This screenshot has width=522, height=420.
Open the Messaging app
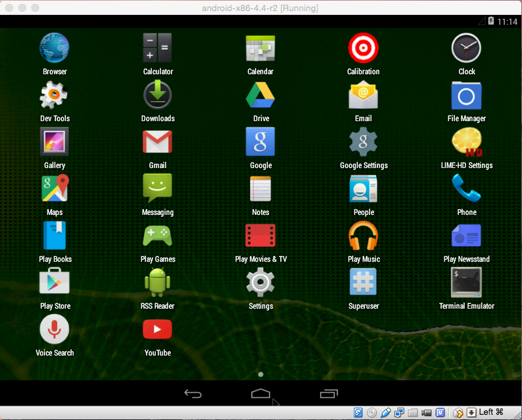point(158,188)
